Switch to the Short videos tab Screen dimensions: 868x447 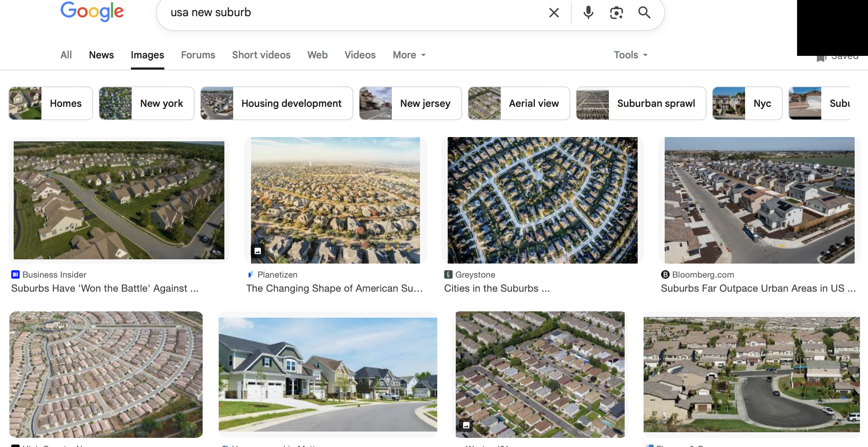[261, 55]
